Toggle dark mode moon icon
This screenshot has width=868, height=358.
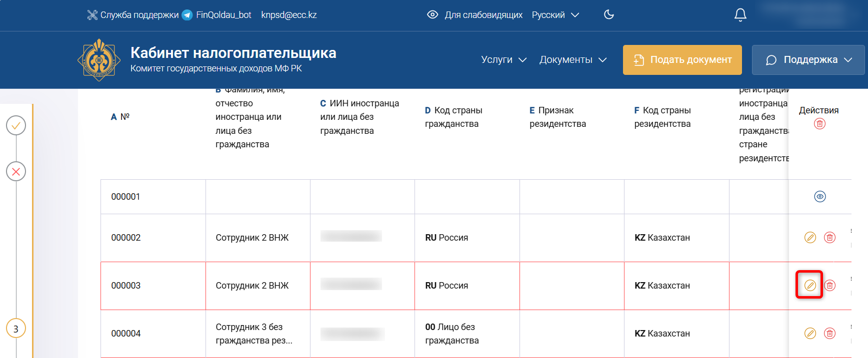pos(608,14)
